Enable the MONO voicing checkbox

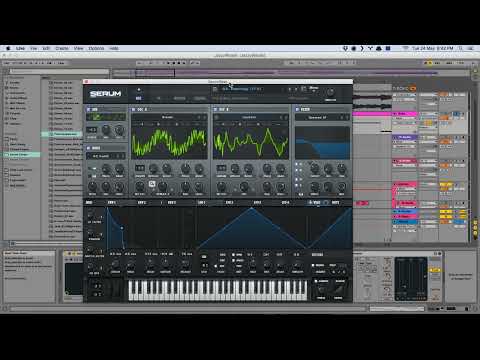tap(314, 265)
